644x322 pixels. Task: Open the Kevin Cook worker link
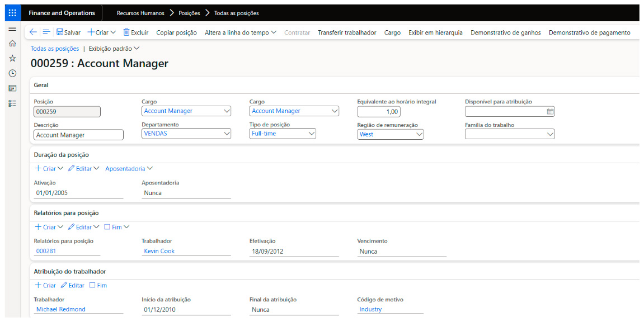point(159,252)
